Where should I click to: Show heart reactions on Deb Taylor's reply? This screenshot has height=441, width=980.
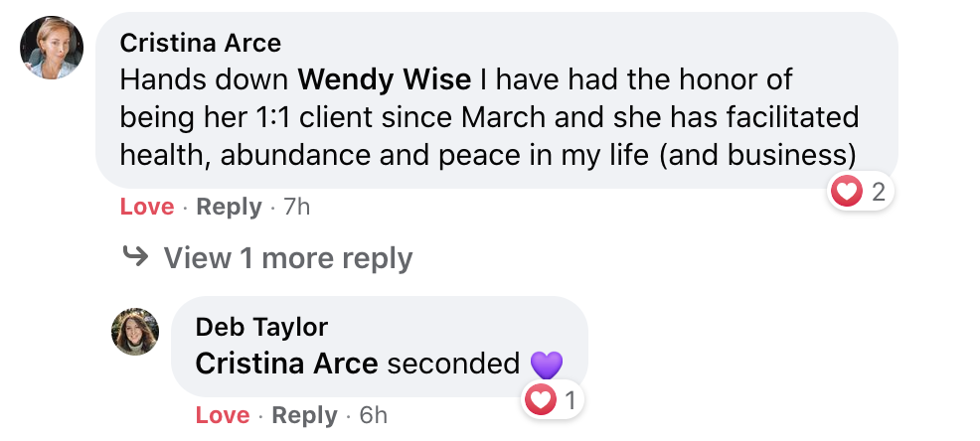click(540, 401)
